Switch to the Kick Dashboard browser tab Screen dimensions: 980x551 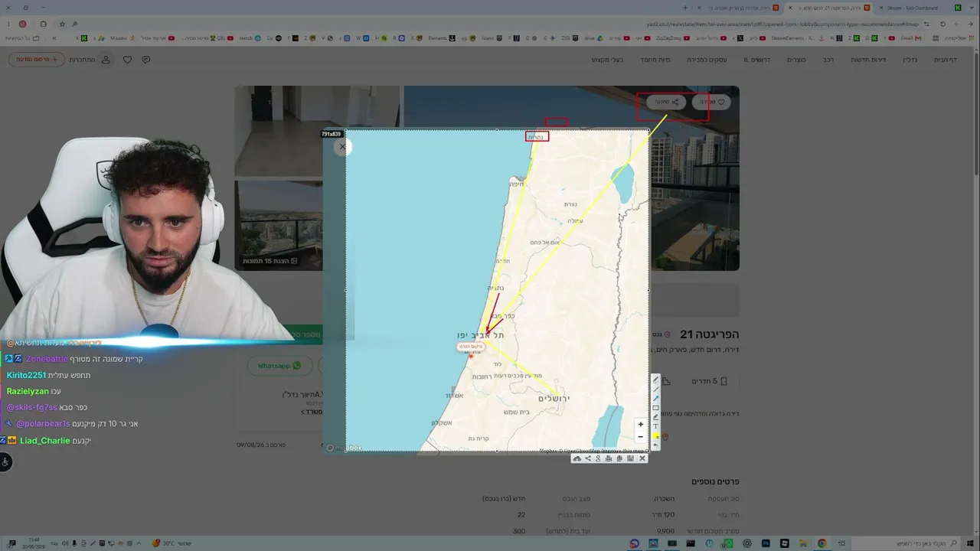pos(917,8)
